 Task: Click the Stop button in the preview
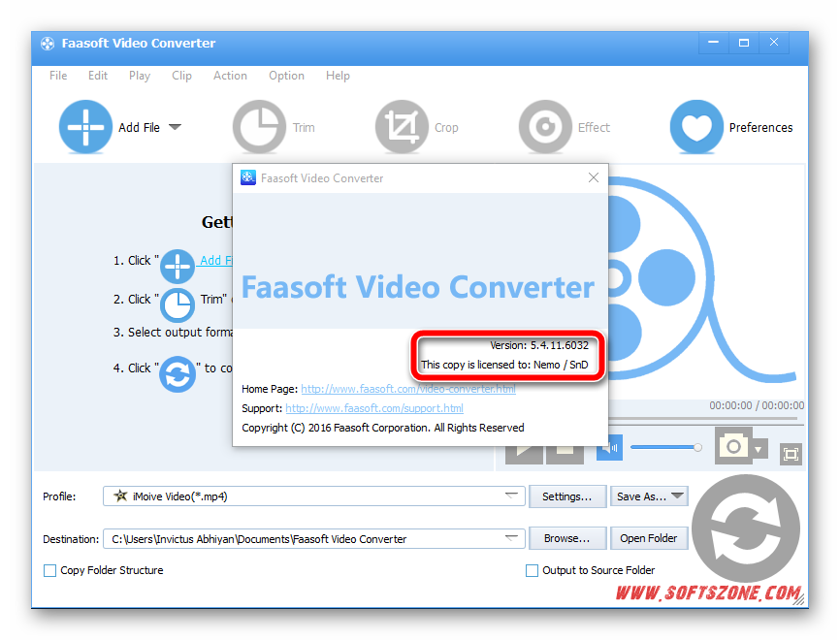pos(565,454)
